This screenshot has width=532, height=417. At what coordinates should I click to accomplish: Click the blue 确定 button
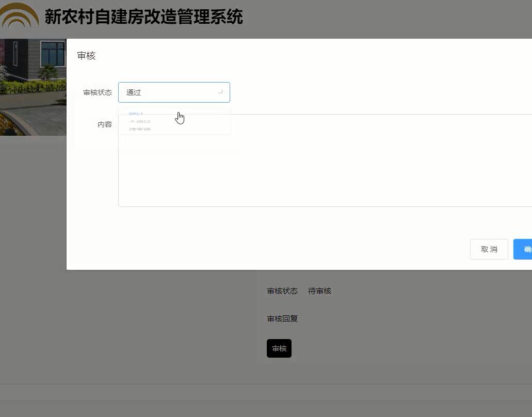coord(524,249)
